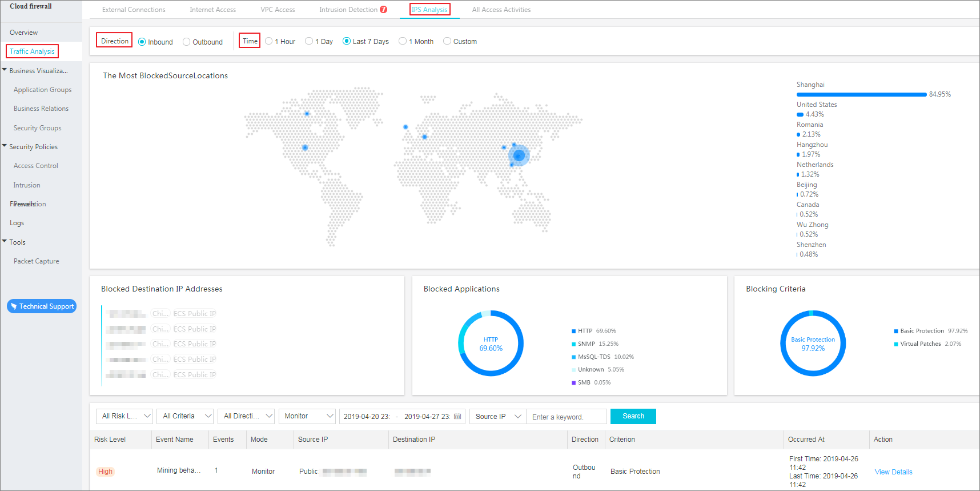Screen dimensions: 980x491
Task: Click SNMP legend marker
Action: pyautogui.click(x=573, y=344)
